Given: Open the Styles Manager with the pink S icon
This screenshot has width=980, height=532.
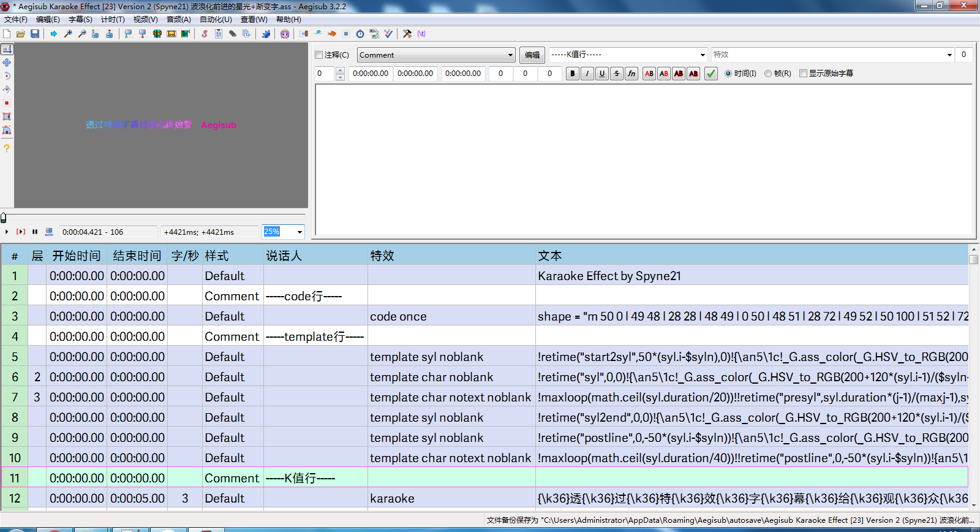Looking at the screenshot, I should pyautogui.click(x=205, y=34).
